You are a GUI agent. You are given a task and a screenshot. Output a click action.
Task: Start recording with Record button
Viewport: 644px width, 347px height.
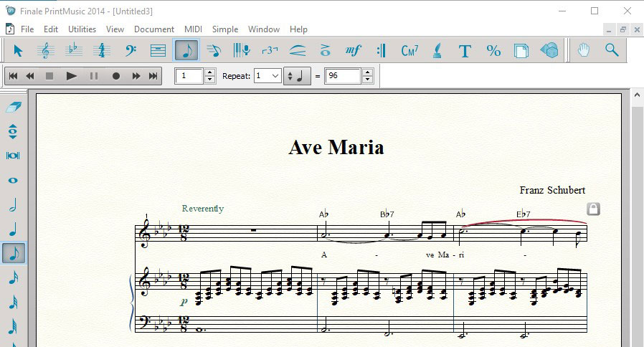(x=116, y=76)
